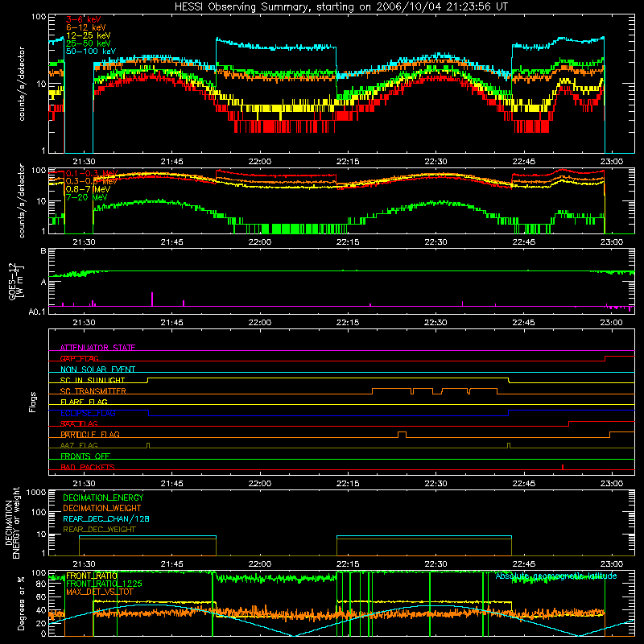Viewport: 644px width, 644px height.
Task: Click the ATTENUATOR_STATE flag label
Action: (97, 348)
